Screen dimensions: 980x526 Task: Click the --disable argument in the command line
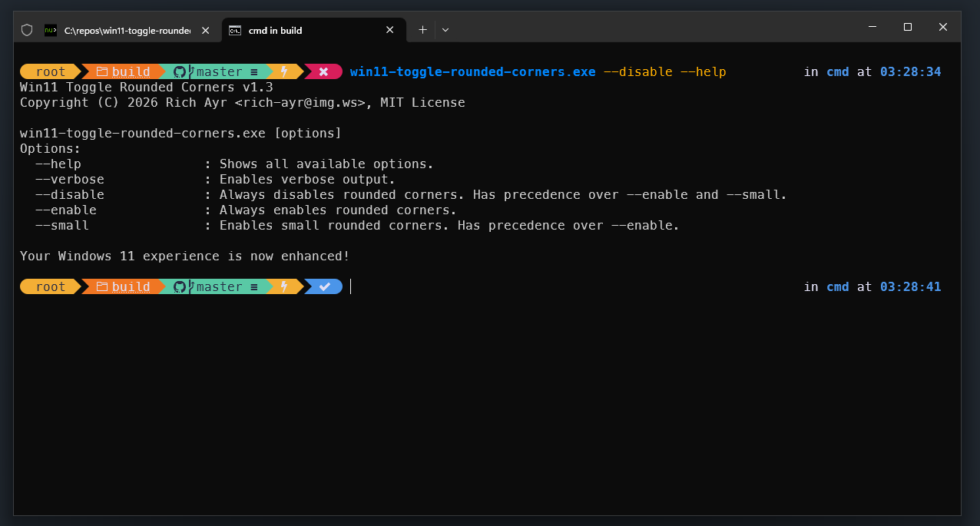638,71
